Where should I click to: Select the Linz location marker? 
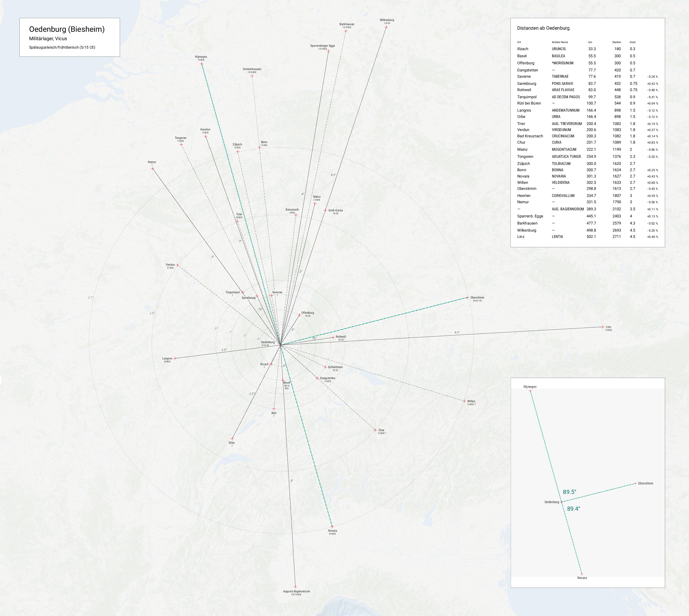click(x=603, y=327)
